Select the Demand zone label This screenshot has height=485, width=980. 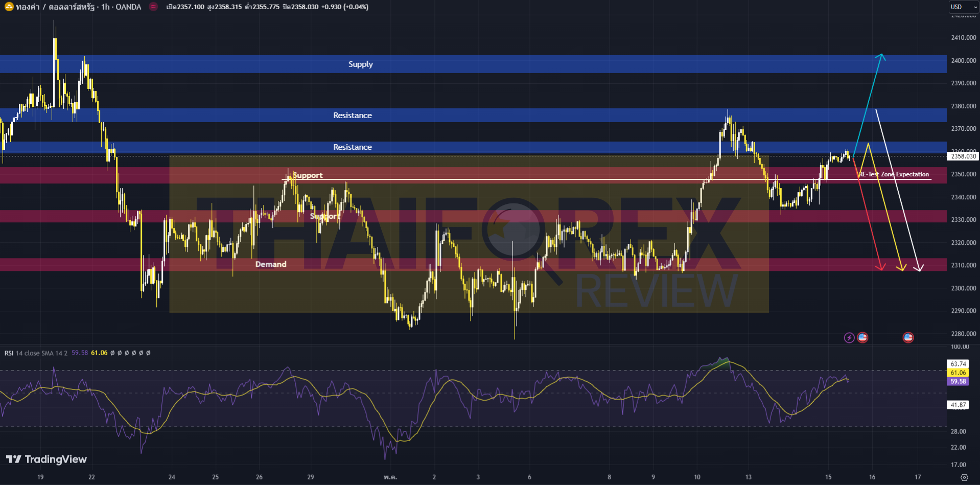271,264
